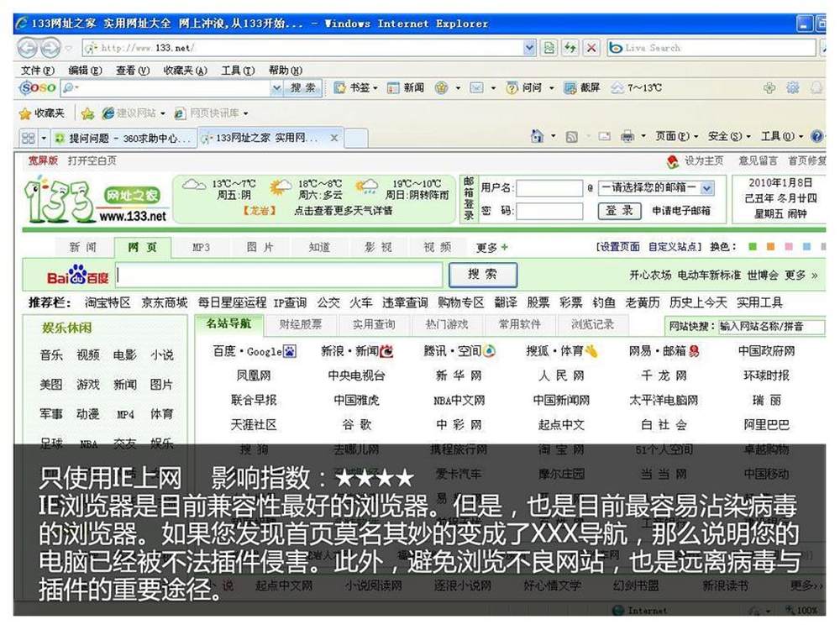This screenshot has height=630, width=840.
Task: Expand the address bar history dropdown
Action: 529,48
